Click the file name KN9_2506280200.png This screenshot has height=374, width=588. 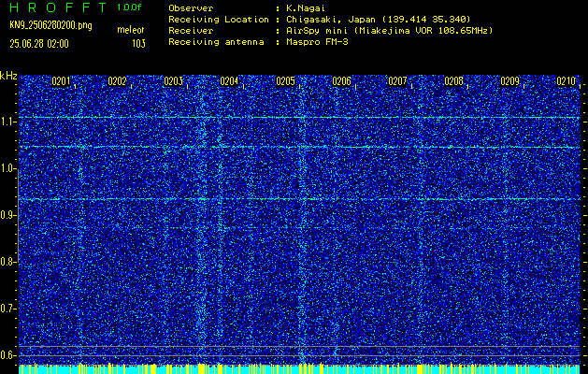point(50,26)
